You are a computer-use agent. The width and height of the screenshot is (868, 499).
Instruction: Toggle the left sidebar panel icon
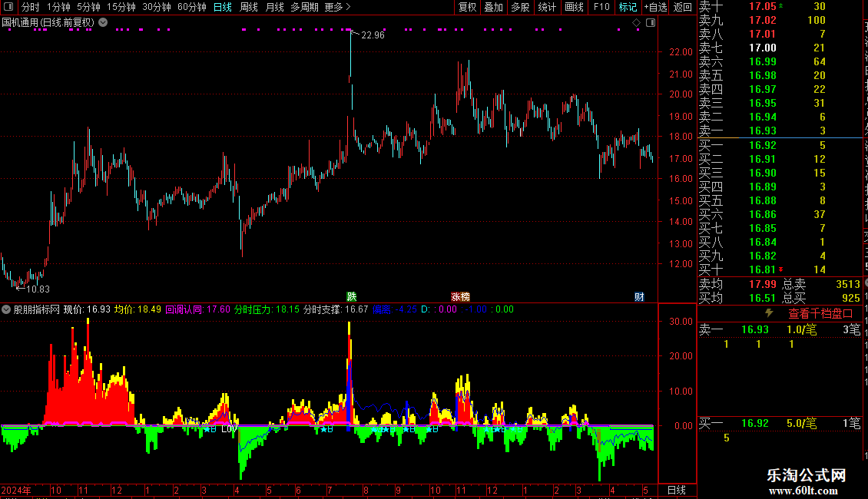8,7
